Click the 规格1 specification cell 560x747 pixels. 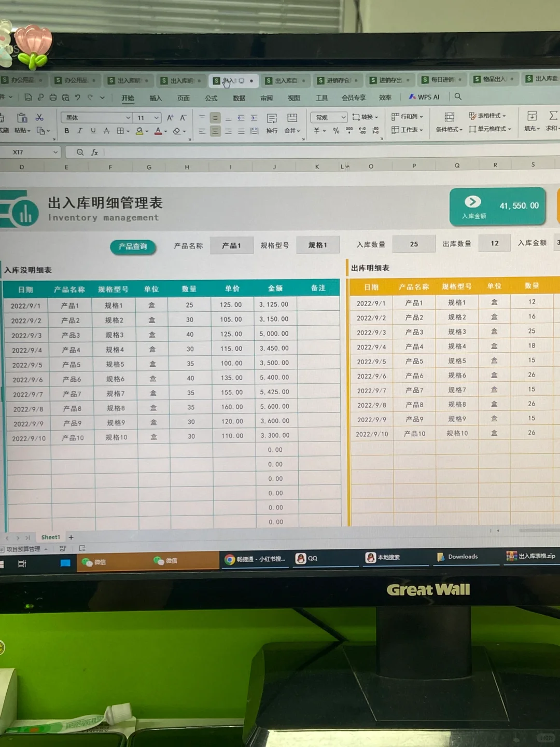click(x=318, y=245)
